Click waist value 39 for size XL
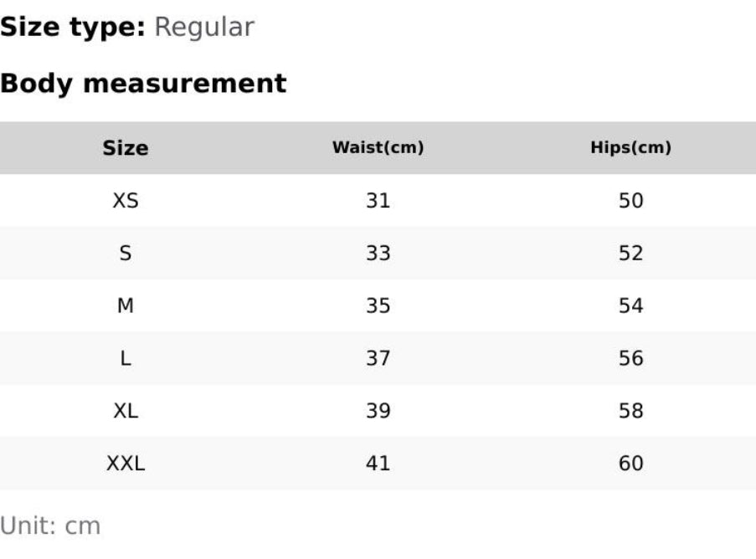 tap(378, 412)
